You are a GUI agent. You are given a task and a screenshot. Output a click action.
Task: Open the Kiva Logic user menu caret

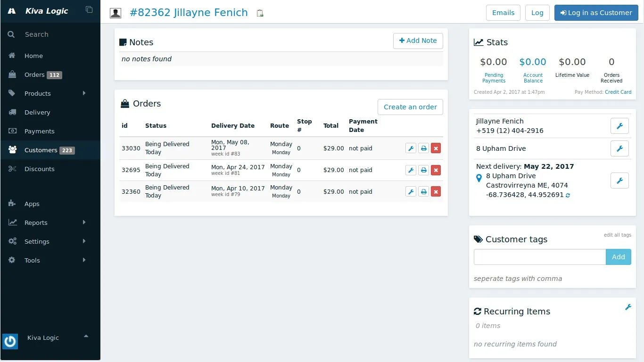(x=86, y=336)
